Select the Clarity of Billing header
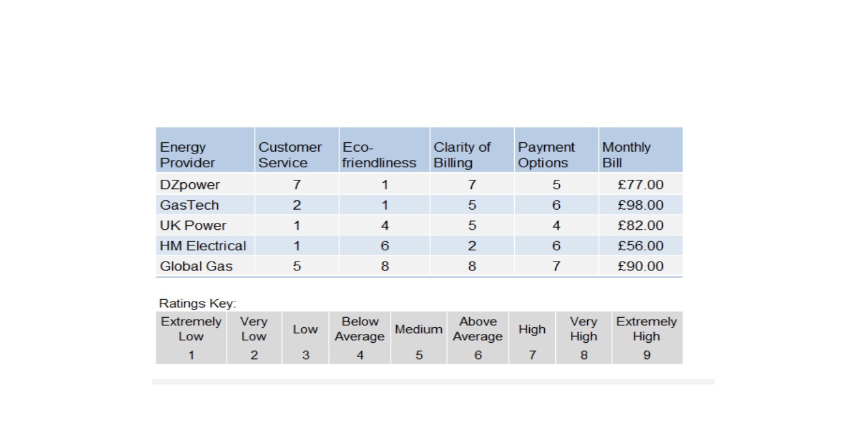 tap(472, 150)
